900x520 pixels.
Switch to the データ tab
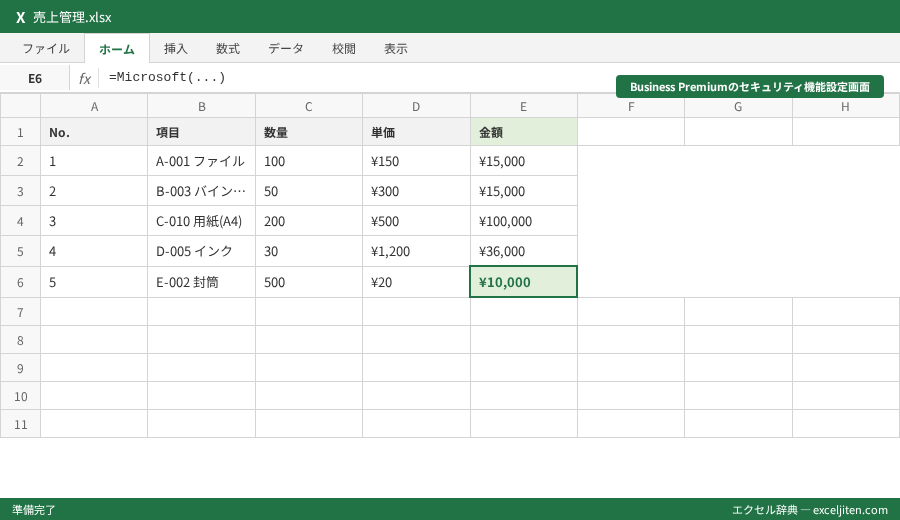pos(286,49)
